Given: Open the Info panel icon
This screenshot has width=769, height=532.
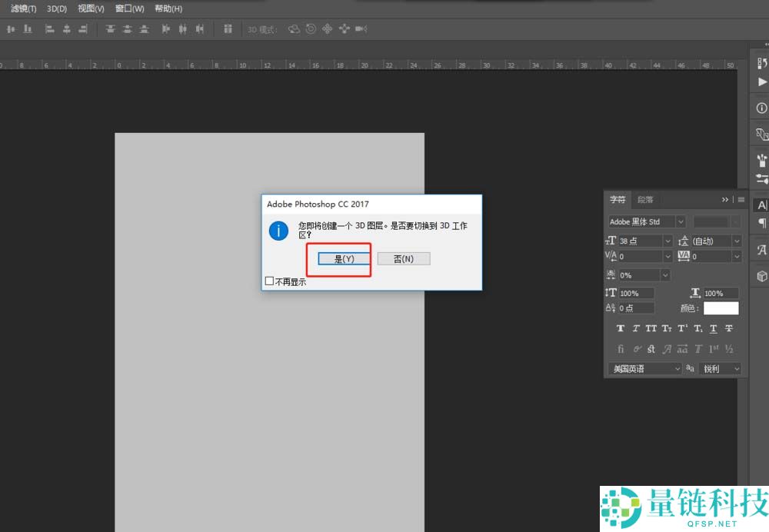Looking at the screenshot, I should (761, 108).
